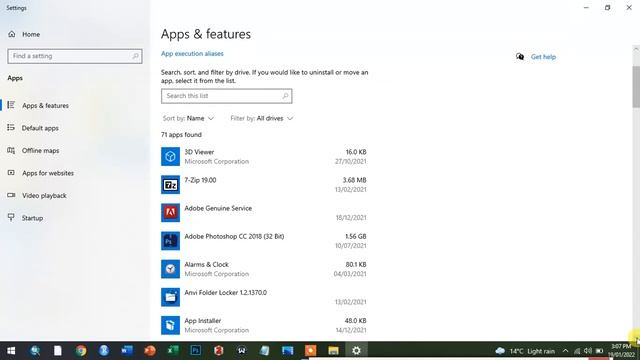Click the Apps for websites sidebar icon

11,173
